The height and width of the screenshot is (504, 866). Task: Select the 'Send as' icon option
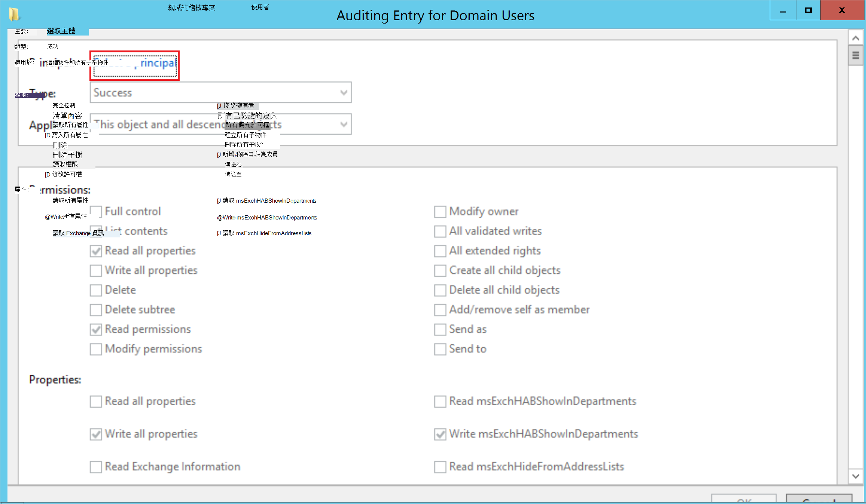click(440, 329)
